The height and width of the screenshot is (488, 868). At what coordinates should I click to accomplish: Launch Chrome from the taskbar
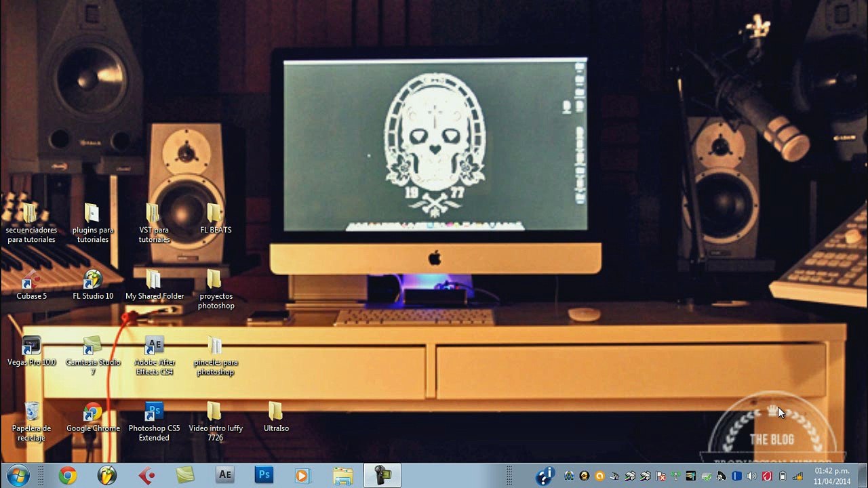(x=67, y=476)
